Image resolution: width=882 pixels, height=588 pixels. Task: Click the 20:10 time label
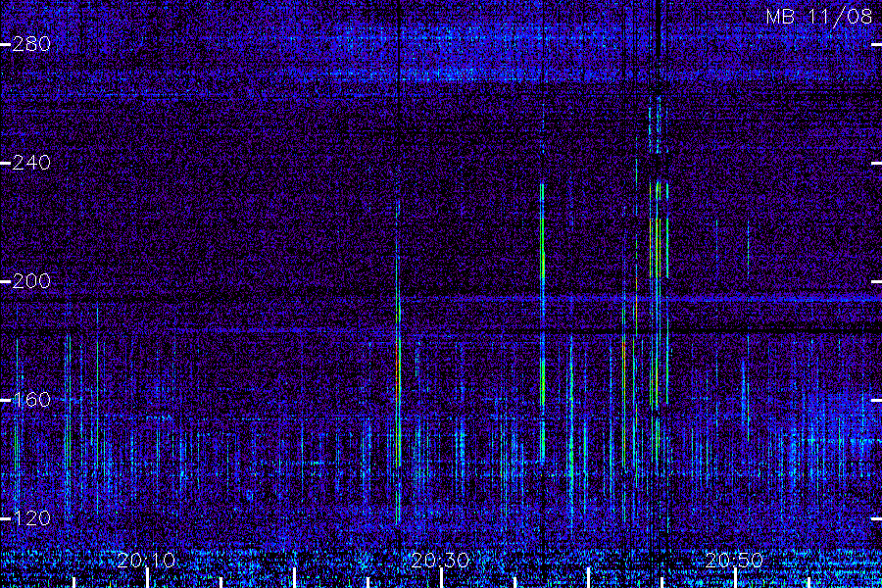click(x=146, y=560)
